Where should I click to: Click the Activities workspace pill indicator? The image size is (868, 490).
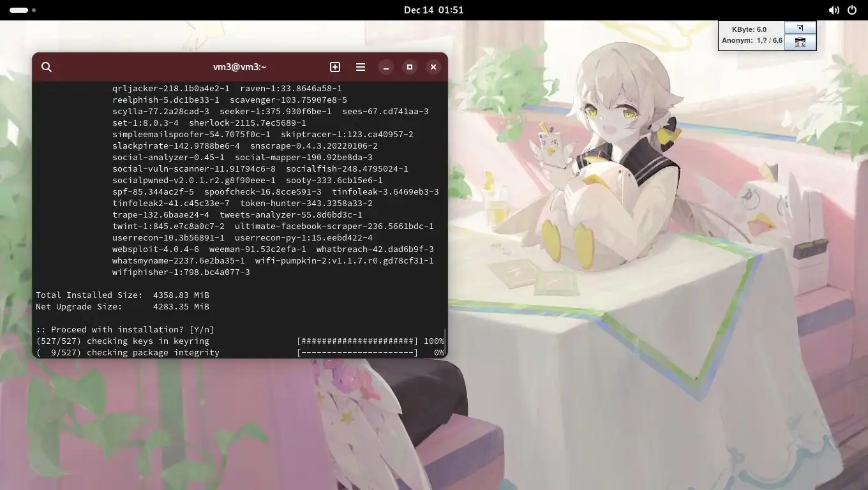point(19,10)
